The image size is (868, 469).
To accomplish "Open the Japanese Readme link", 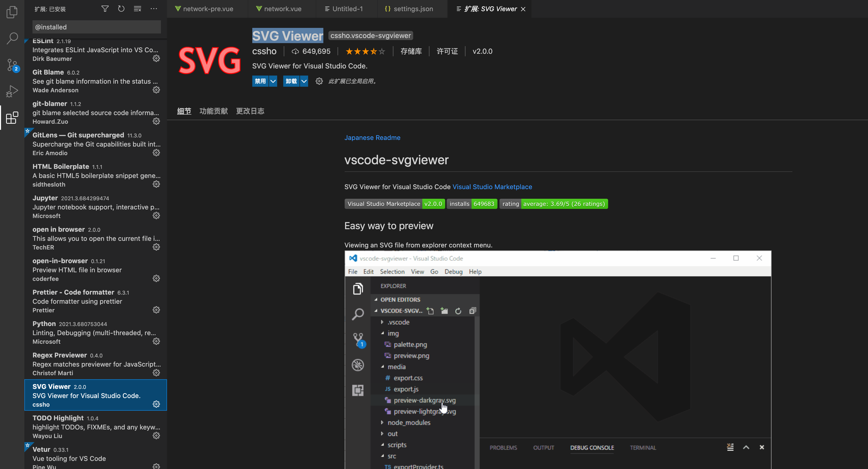I will coord(372,138).
